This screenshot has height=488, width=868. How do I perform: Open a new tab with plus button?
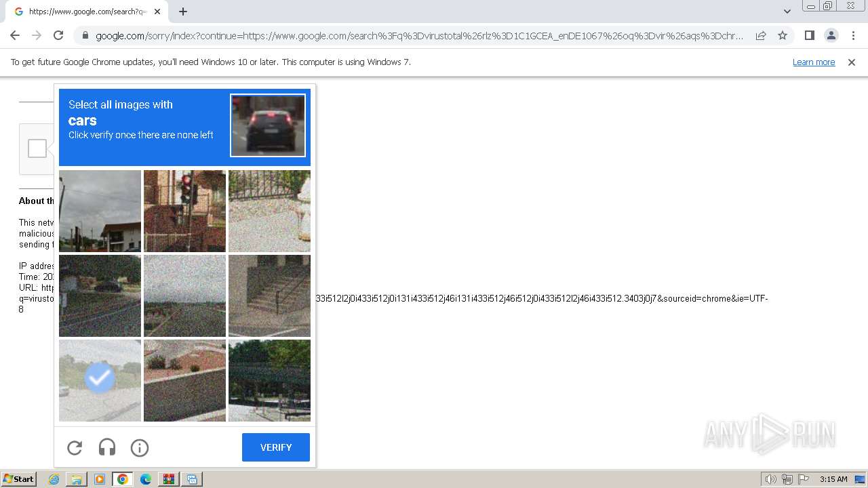click(183, 12)
